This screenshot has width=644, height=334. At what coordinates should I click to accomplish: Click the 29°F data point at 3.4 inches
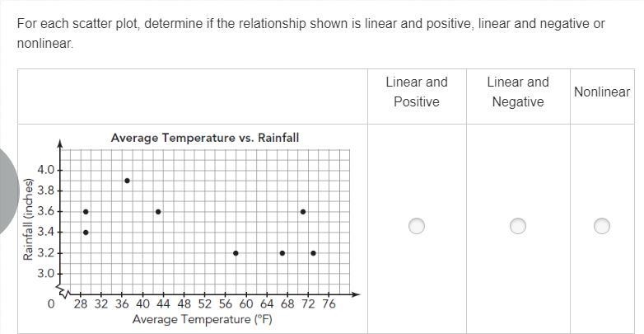click(86, 233)
